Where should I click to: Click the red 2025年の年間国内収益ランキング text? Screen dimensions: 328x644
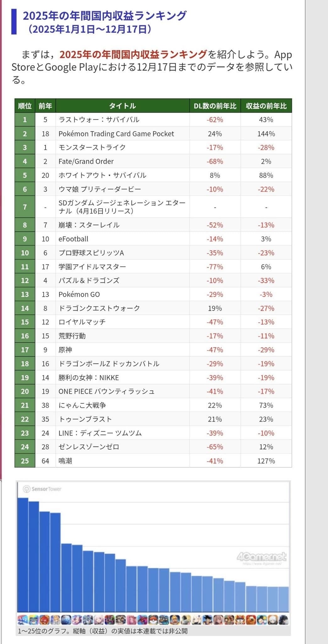coord(133,54)
